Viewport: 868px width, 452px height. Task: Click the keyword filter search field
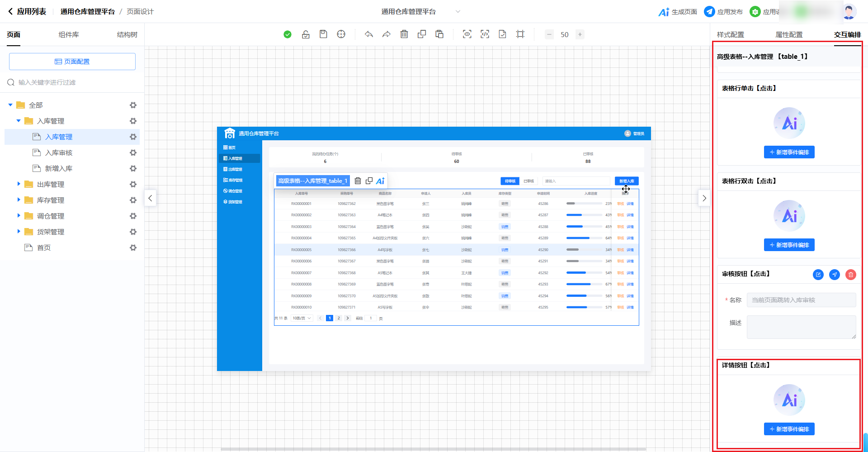72,82
